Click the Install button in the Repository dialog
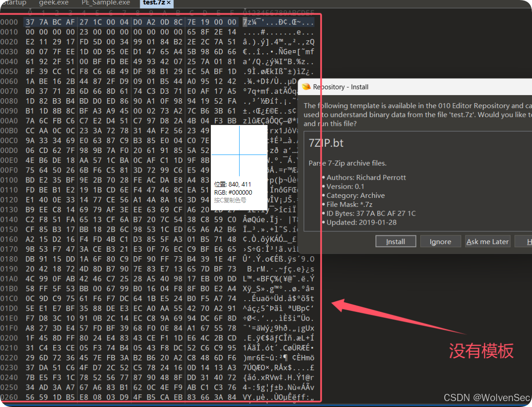 pos(395,241)
